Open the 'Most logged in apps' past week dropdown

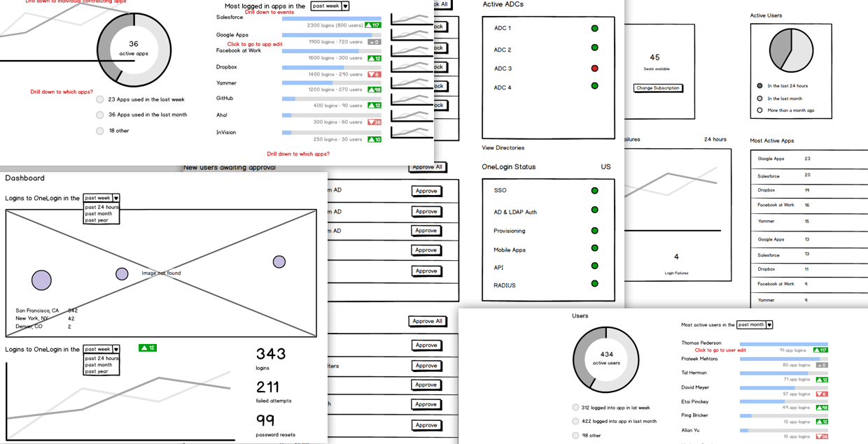pyautogui.click(x=330, y=6)
